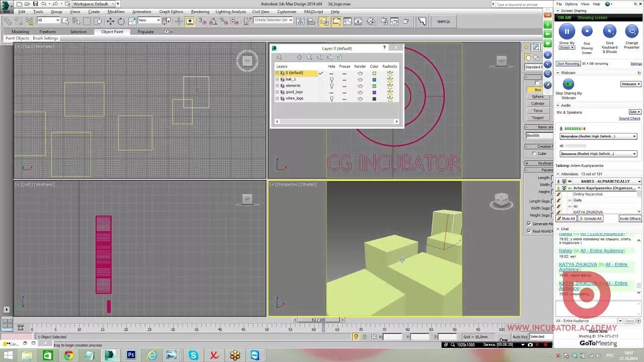This screenshot has width=644, height=362.
Task: Select the Cube creation method radio button
Action: pyautogui.click(x=534, y=153)
